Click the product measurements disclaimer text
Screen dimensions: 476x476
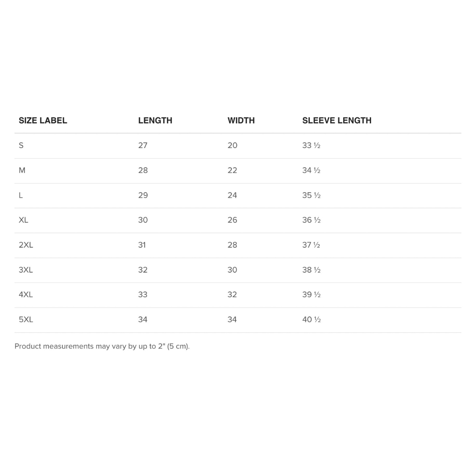click(x=102, y=346)
